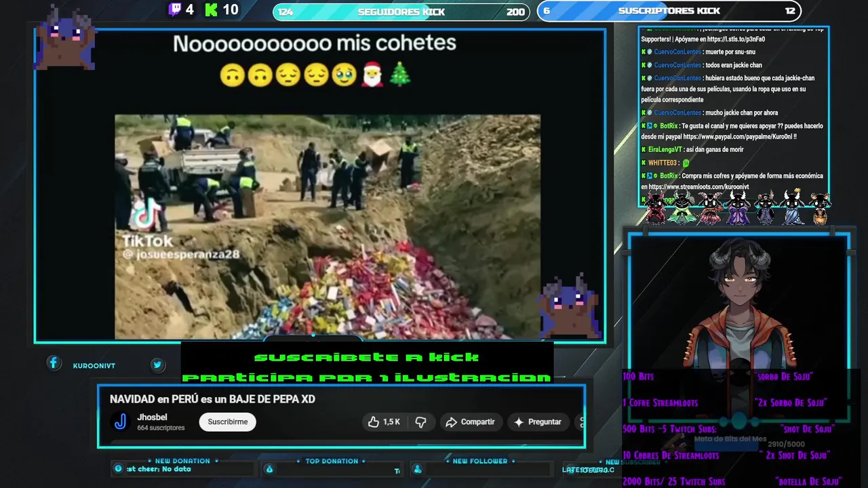Click chat message 'muerte por snu-snu'

730,52
